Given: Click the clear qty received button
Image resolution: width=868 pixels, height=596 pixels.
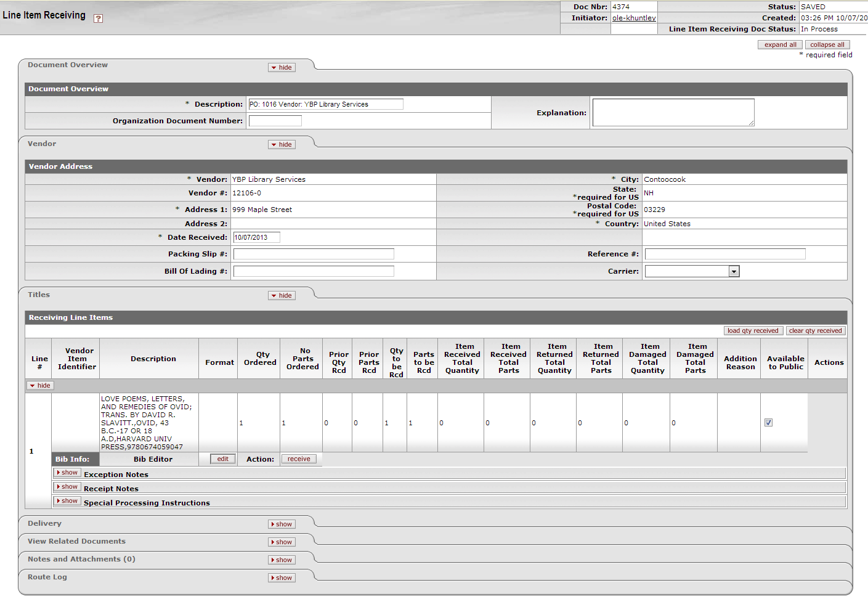Looking at the screenshot, I should coord(816,331).
